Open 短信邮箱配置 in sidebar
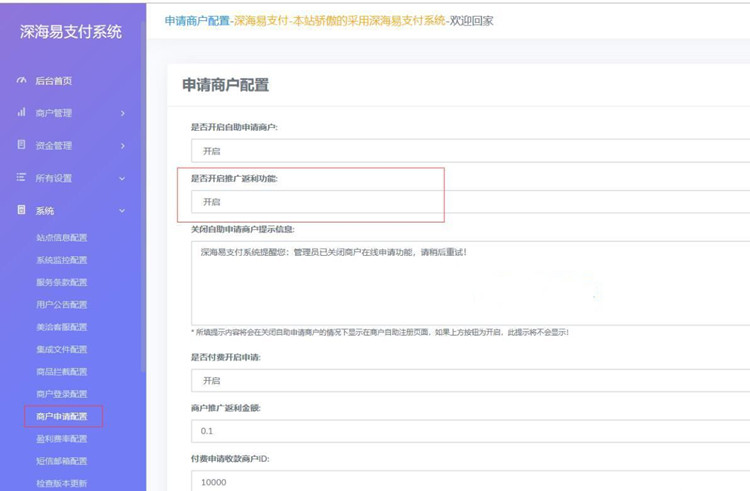Image resolution: width=750 pixels, height=491 pixels. pos(62,461)
